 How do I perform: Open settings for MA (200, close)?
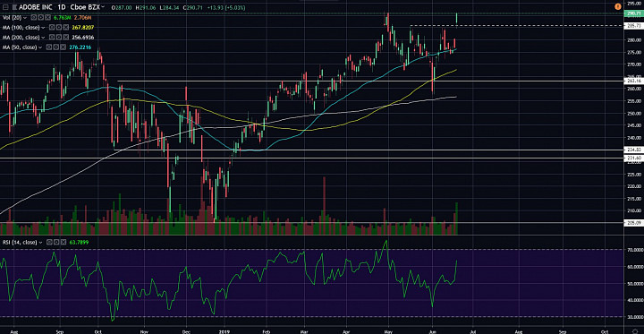(59, 37)
